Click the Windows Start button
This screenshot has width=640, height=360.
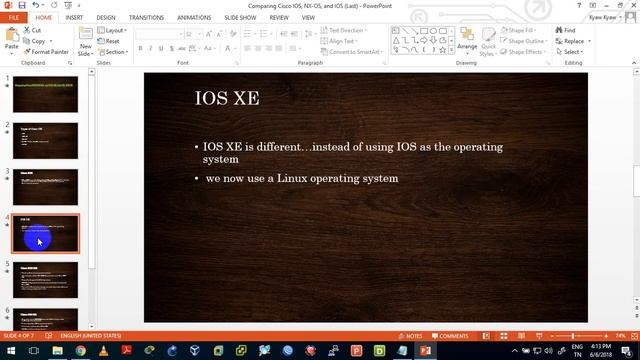click(11, 351)
